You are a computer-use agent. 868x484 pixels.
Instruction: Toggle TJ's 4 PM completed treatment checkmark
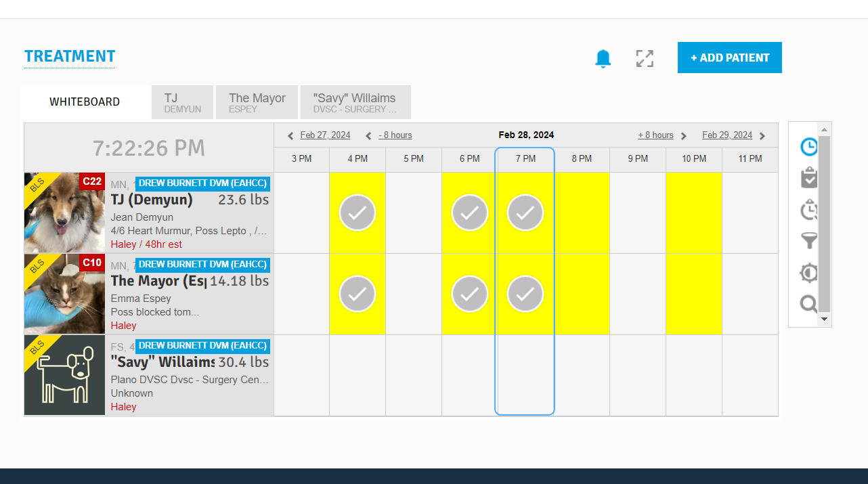(357, 213)
